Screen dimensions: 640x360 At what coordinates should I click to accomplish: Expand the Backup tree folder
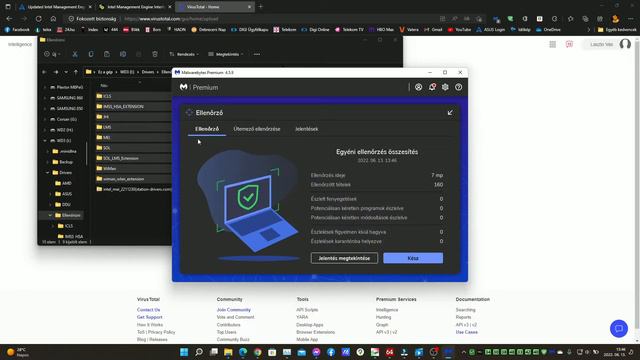point(48,162)
